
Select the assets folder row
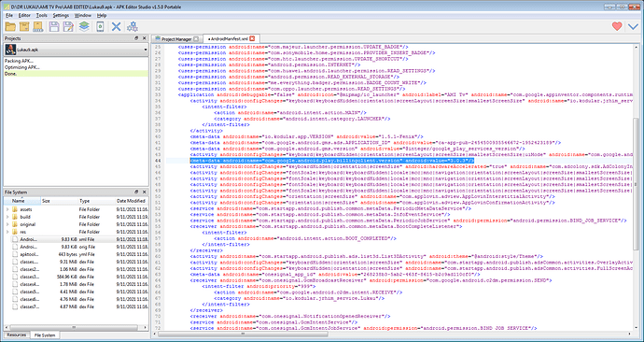click(x=76, y=209)
